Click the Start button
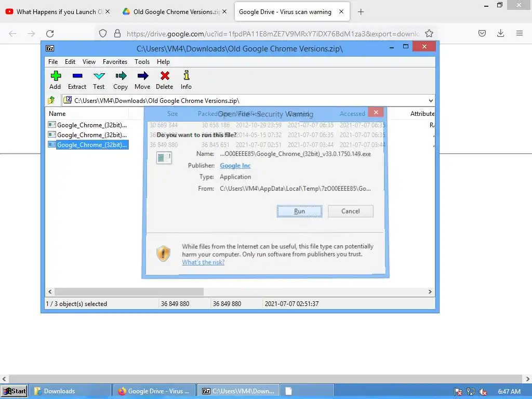The width and height of the screenshot is (532, 399). 14,391
